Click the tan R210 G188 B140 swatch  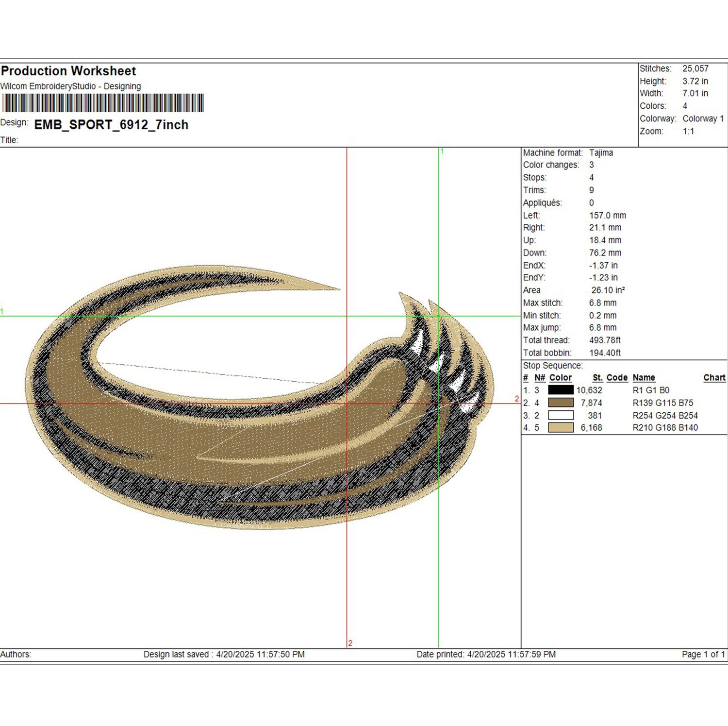tap(561, 427)
